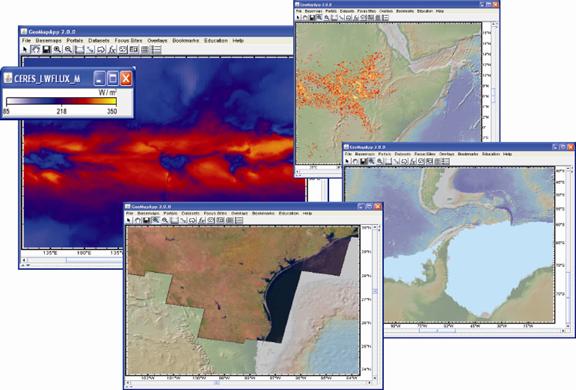This screenshot has height=390, width=576.
Task: Click the horizontal scrollbar below the main map
Action: pyautogui.click(x=72, y=260)
